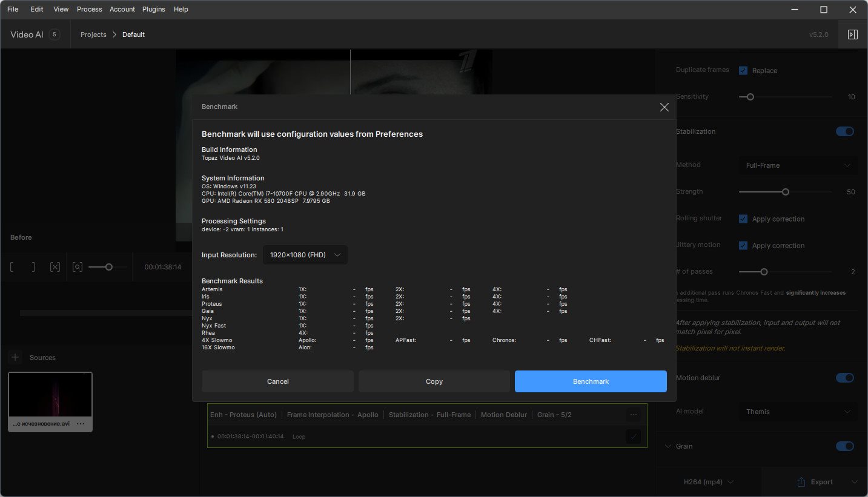Open the Process menu

pos(90,9)
